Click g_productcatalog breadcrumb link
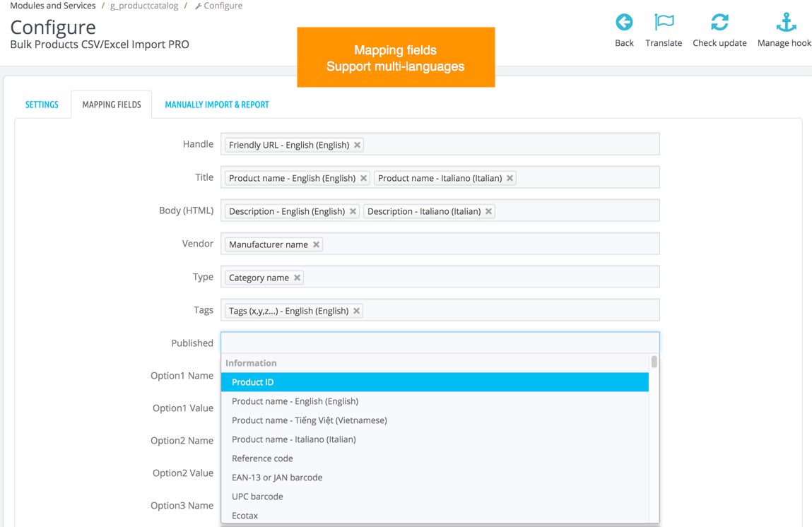 [x=146, y=6]
